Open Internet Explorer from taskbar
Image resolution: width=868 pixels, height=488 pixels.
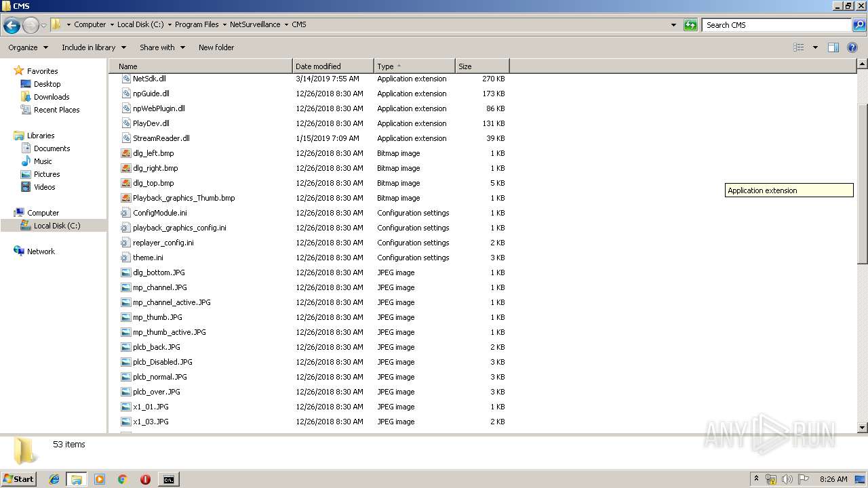(x=54, y=479)
